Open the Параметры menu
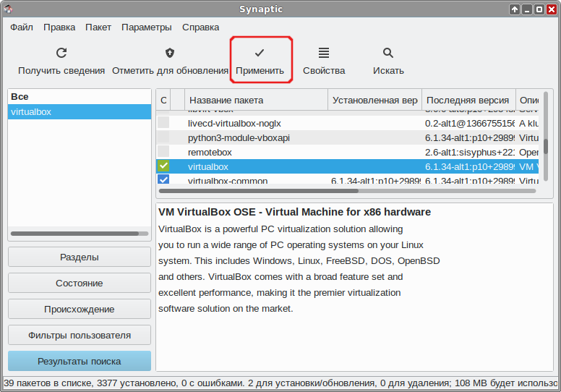 [x=146, y=27]
